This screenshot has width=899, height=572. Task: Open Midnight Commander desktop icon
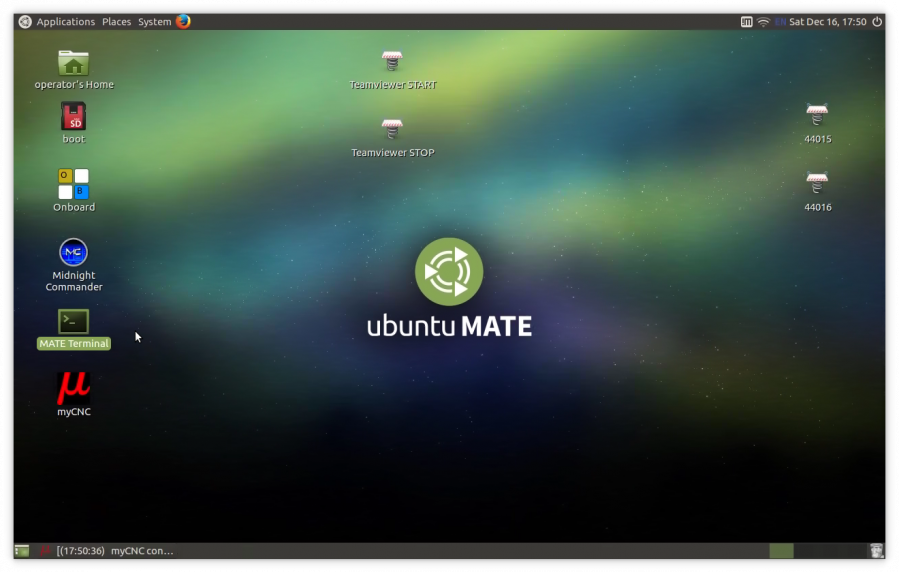click(73, 252)
